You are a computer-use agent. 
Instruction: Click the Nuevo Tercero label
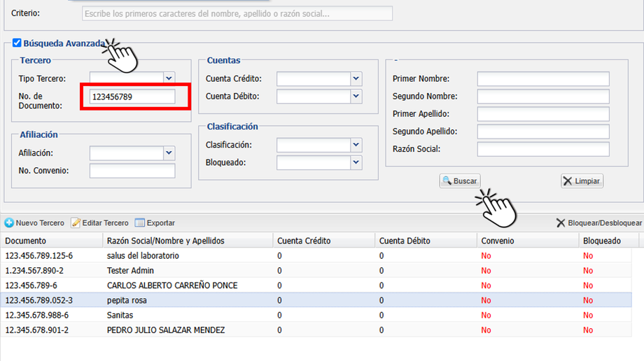point(40,223)
